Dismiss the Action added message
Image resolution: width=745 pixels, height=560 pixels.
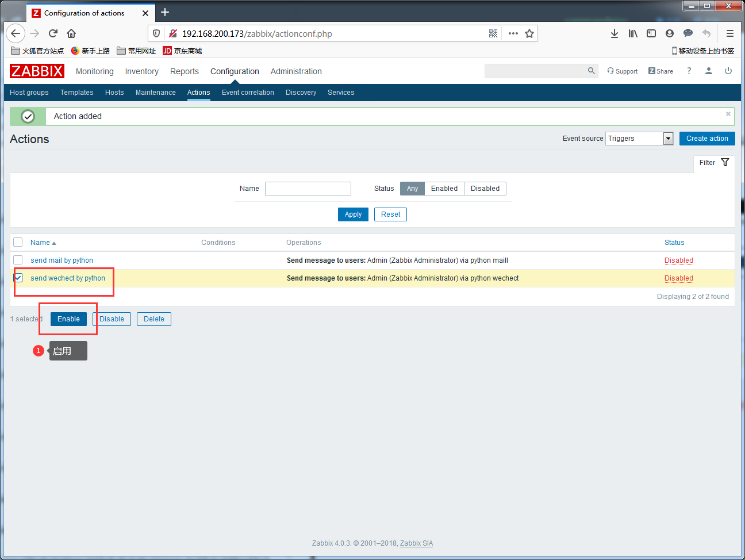point(728,114)
